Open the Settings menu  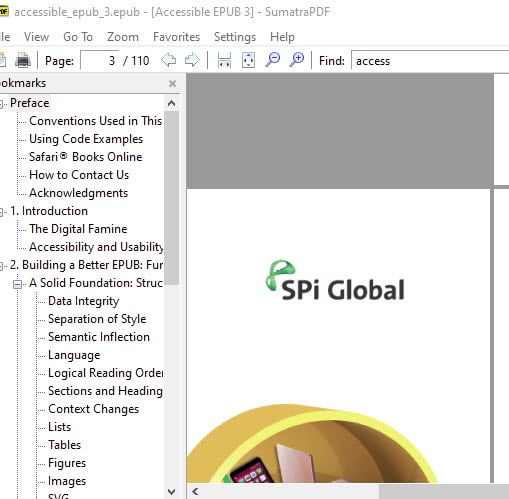235,37
